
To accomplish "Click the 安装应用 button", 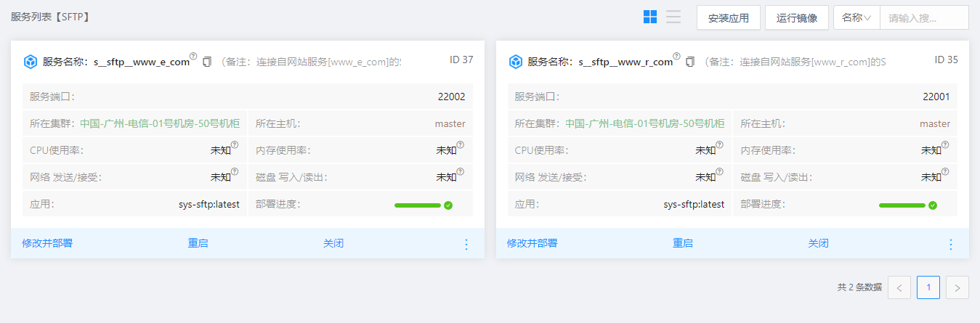I will tap(728, 17).
